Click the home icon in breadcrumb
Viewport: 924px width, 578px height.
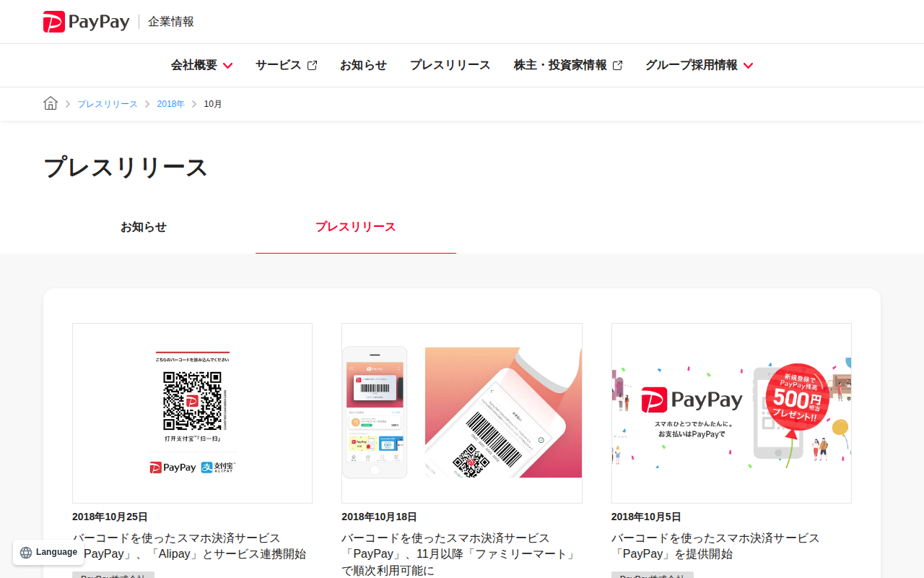51,103
